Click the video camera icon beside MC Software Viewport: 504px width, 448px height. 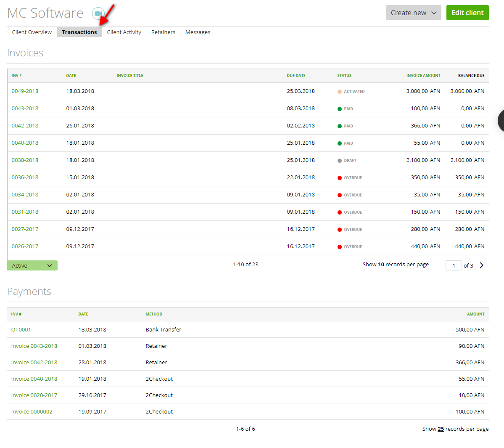tap(98, 13)
